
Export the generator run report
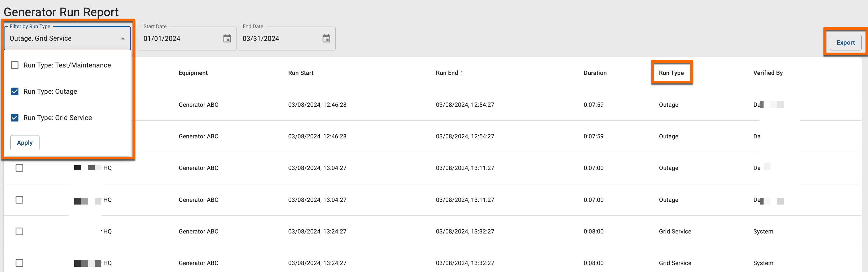pos(845,42)
